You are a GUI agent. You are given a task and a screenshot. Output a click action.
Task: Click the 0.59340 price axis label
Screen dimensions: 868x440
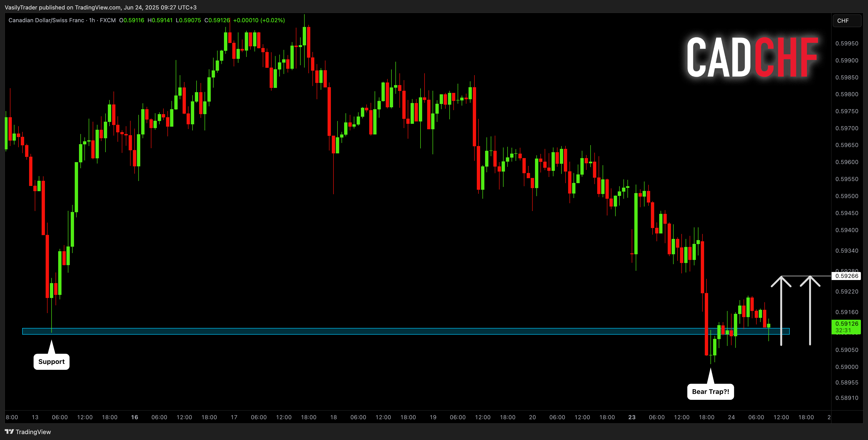tap(847, 250)
